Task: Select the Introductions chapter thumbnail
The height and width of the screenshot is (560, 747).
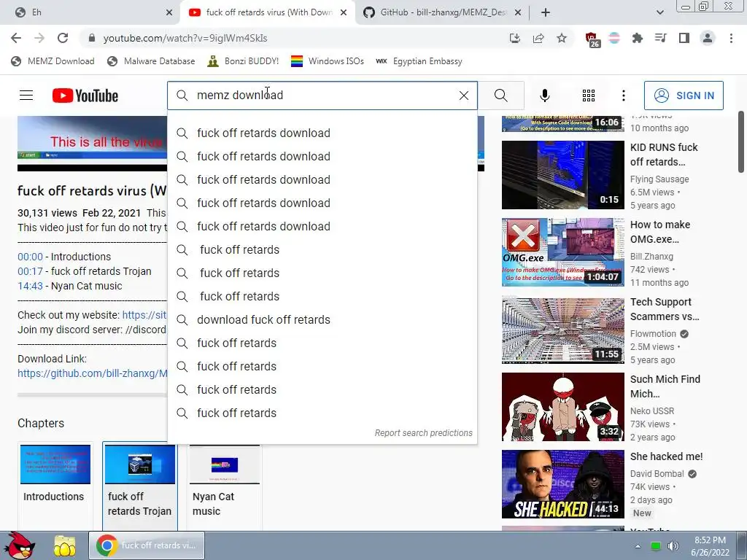Action: point(55,464)
